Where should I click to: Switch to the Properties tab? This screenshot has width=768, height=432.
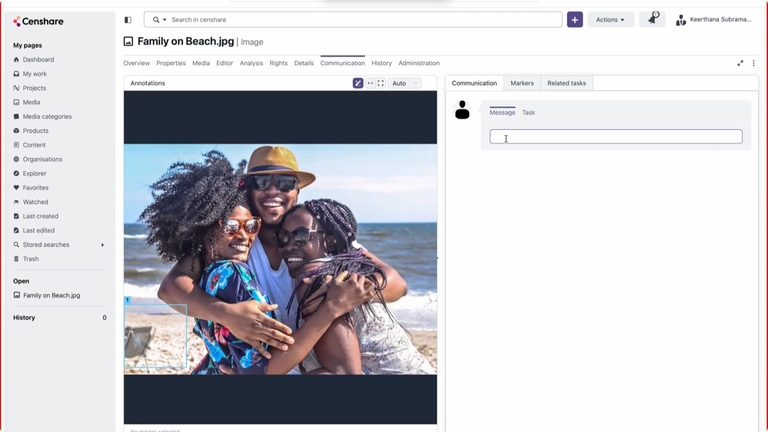171,63
